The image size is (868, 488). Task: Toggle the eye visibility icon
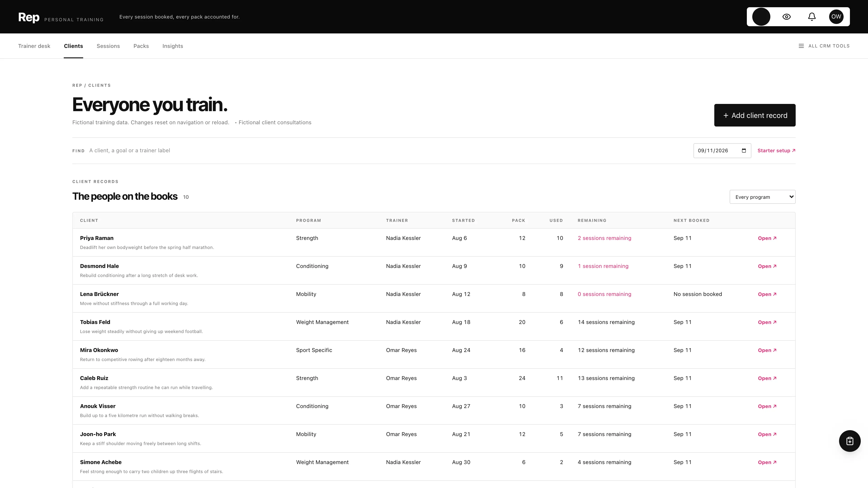786,16
